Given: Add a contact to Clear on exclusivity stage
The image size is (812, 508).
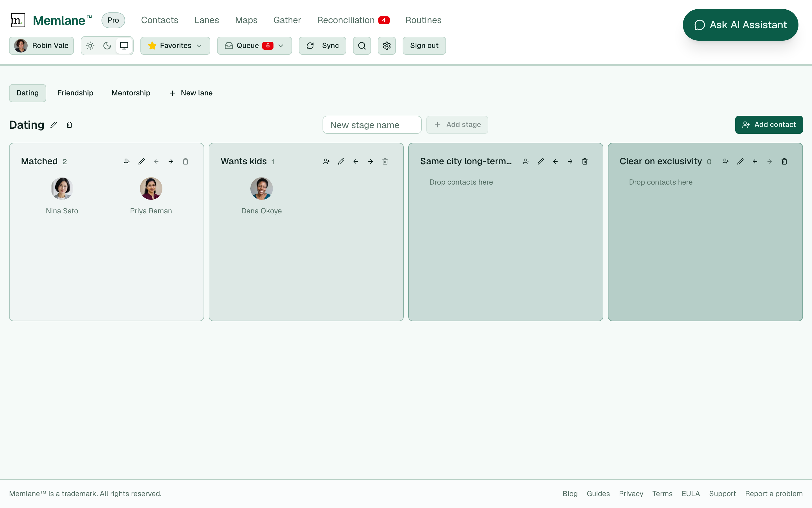Looking at the screenshot, I should pos(726,162).
